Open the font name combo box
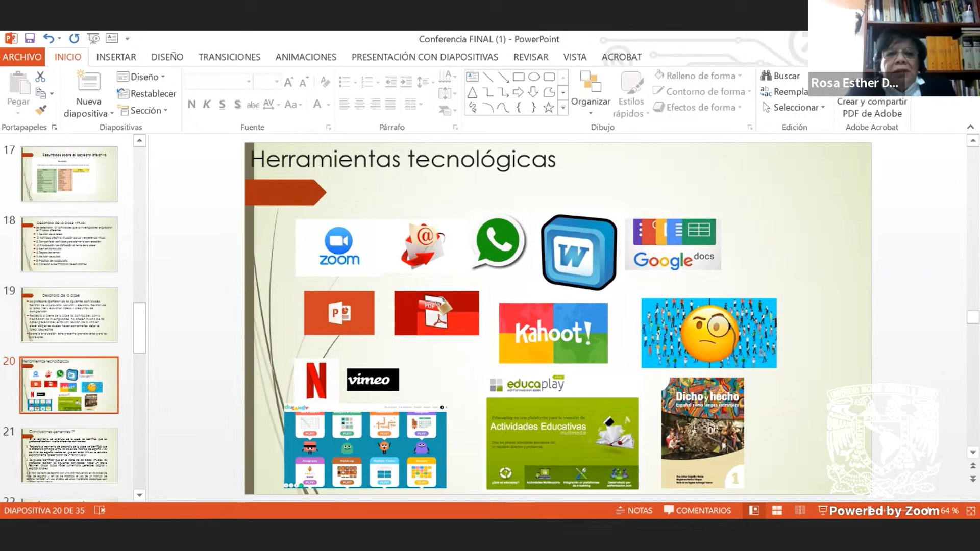 point(219,82)
